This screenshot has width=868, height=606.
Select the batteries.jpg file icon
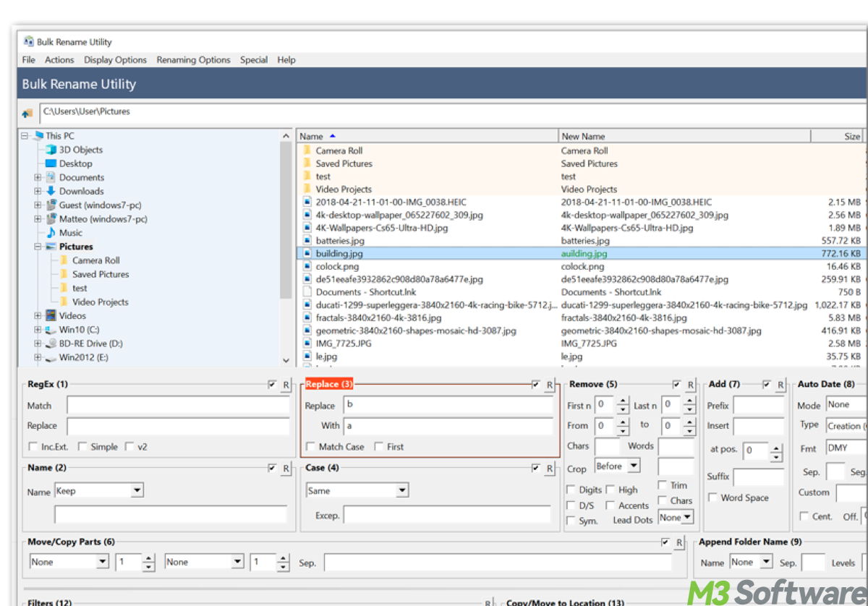[307, 240]
